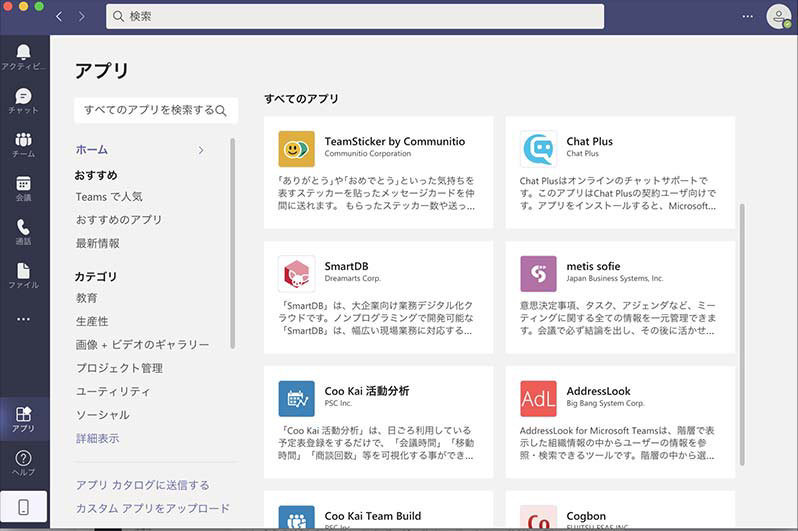Open the Coo Kai 活動分析 title
This screenshot has width=798, height=531.
click(366, 391)
